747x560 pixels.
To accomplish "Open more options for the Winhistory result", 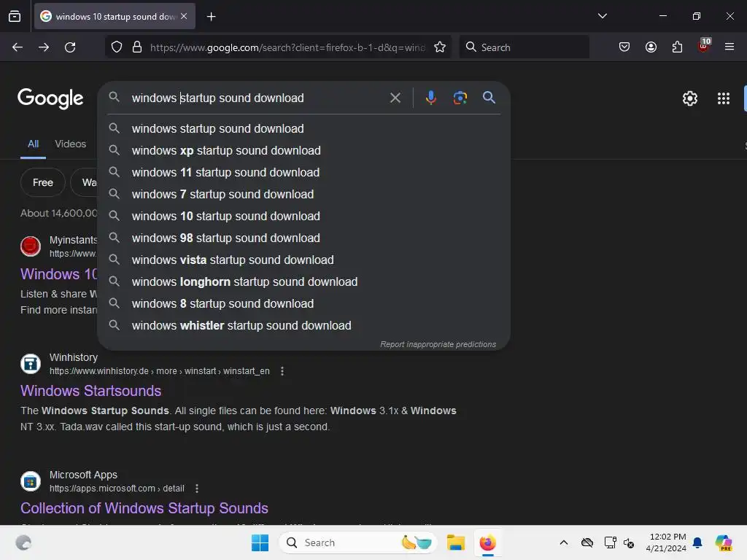I will pyautogui.click(x=282, y=371).
